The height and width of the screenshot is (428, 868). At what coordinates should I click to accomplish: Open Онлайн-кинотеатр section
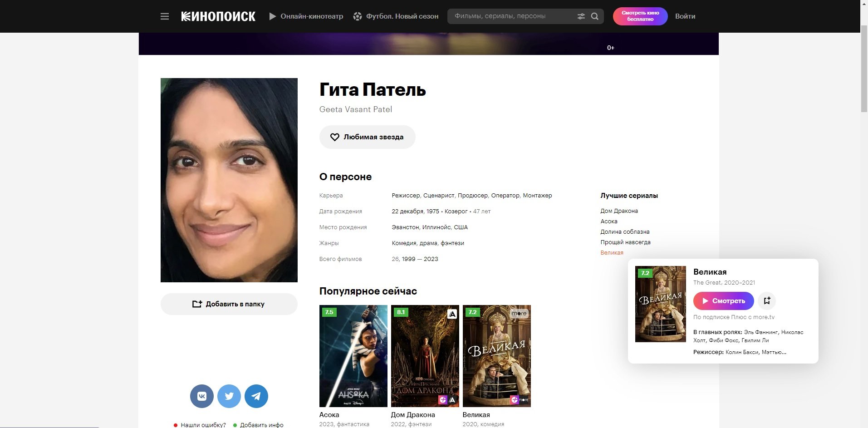coord(306,16)
